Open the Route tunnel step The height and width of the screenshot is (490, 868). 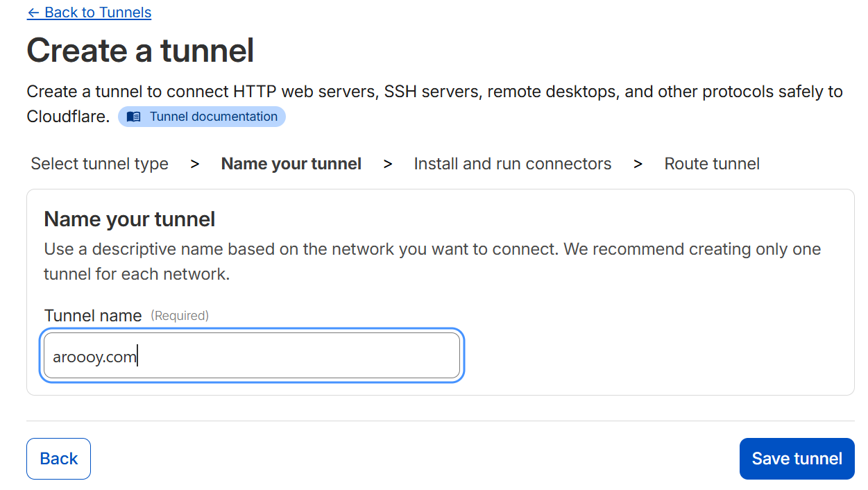coord(712,164)
